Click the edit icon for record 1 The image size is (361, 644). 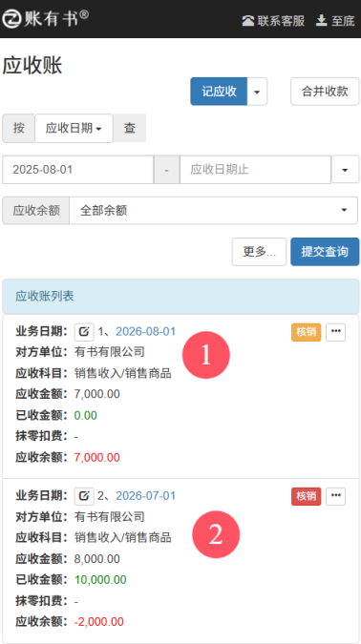[x=84, y=332]
